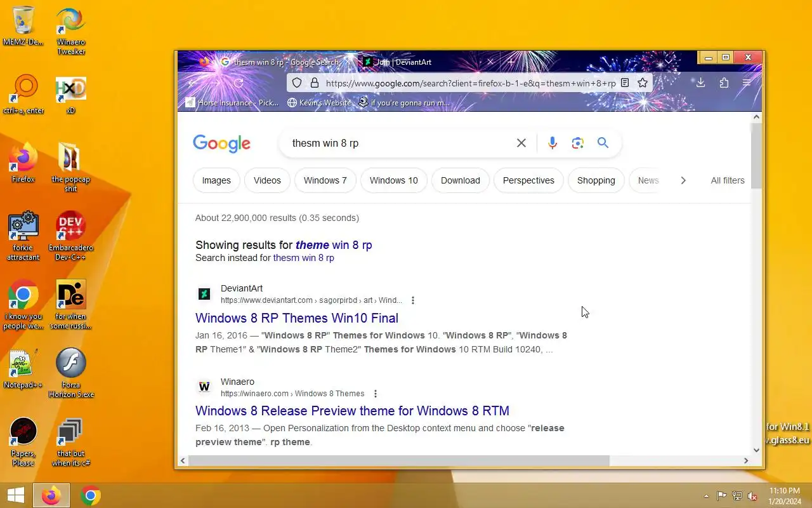Open the tracking protection shield icon

pos(297,83)
